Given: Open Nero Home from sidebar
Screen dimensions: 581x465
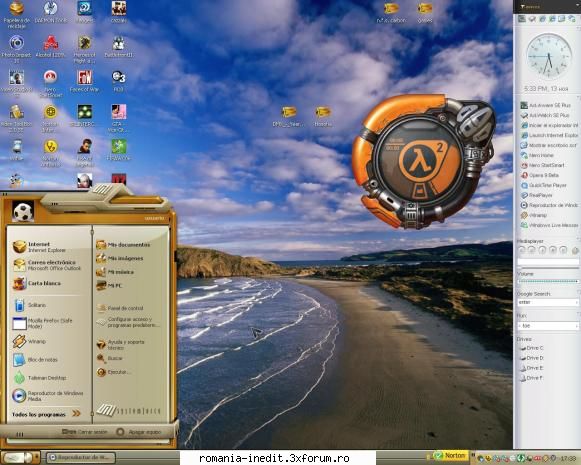Looking at the screenshot, I should pyautogui.click(x=537, y=155).
